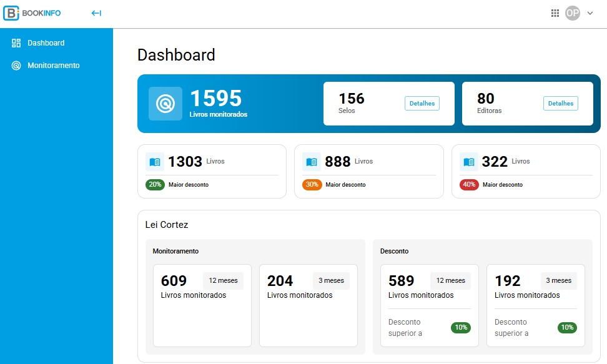
Task: Open Detalhes for the 156 Selos
Action: pos(422,104)
